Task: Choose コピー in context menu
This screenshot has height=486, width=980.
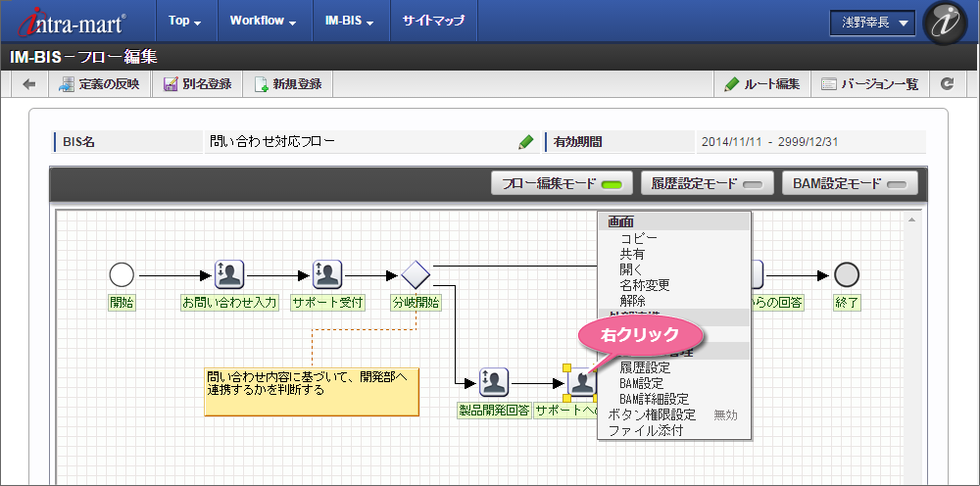Action: pos(638,239)
